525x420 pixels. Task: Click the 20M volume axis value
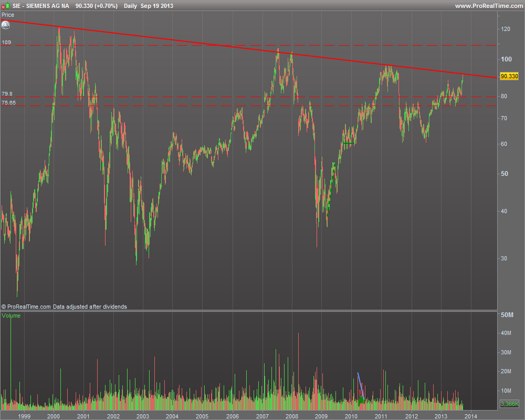(506, 371)
